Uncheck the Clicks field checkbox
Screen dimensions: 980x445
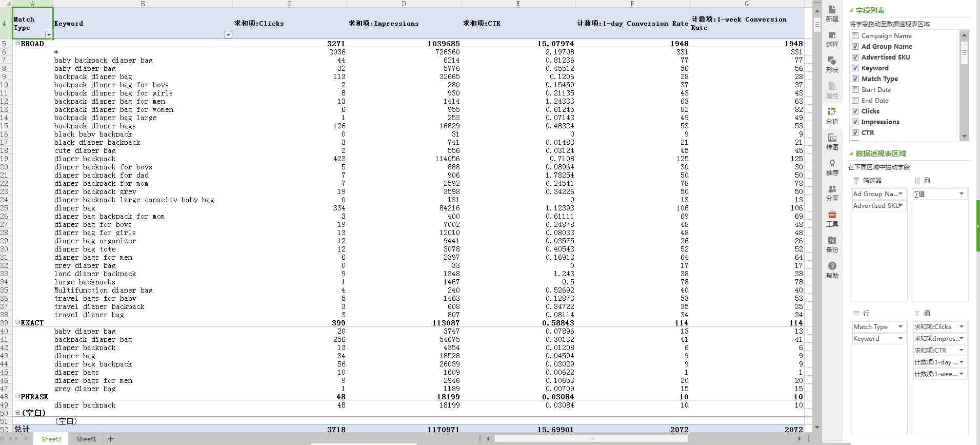click(855, 111)
